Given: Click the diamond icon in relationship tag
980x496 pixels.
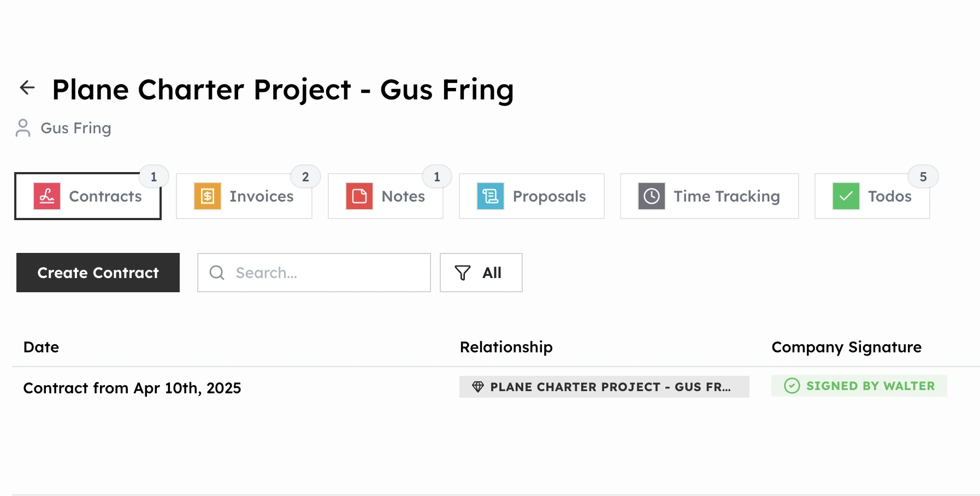Looking at the screenshot, I should click(478, 387).
